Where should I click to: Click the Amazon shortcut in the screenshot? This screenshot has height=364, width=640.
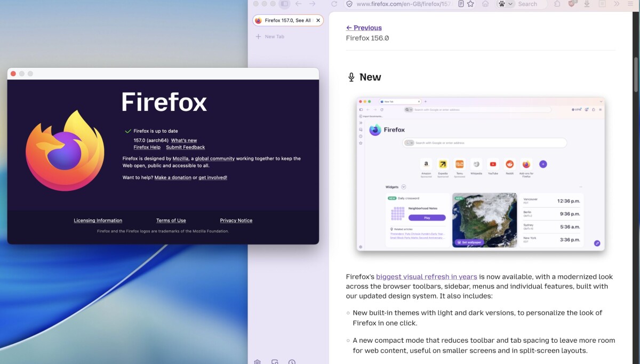tap(426, 165)
